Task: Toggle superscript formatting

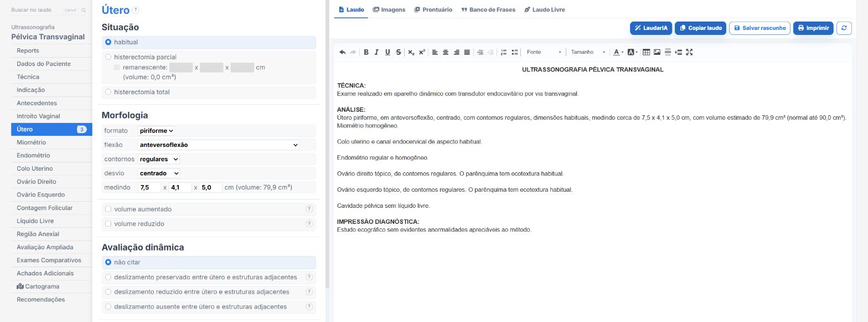Action: point(422,52)
